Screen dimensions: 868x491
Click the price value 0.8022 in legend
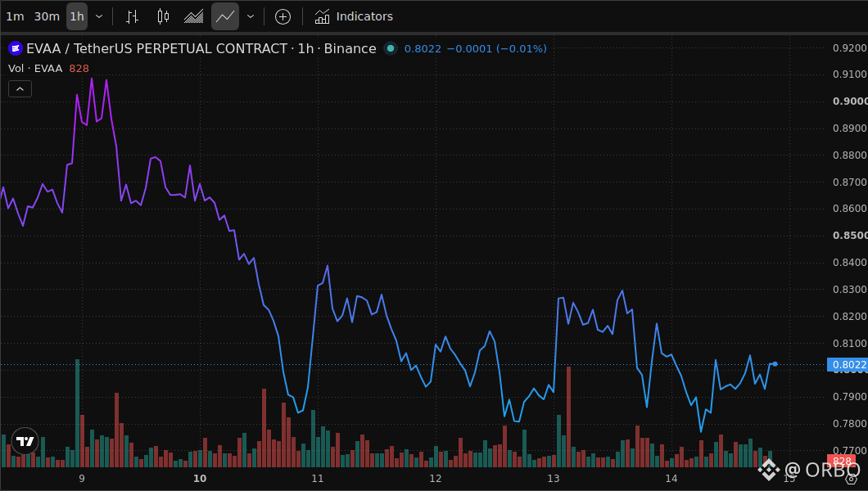(423, 48)
